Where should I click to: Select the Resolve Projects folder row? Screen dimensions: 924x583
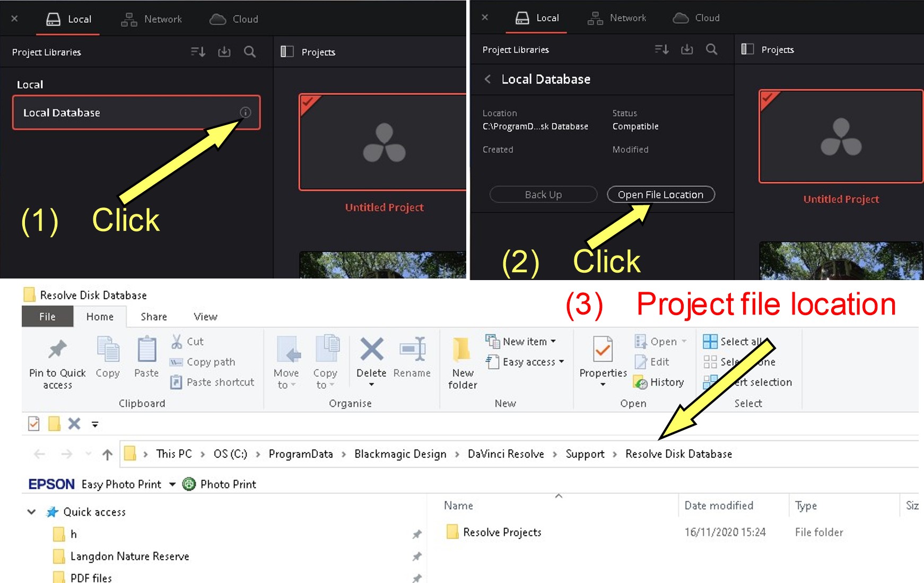pos(502,532)
